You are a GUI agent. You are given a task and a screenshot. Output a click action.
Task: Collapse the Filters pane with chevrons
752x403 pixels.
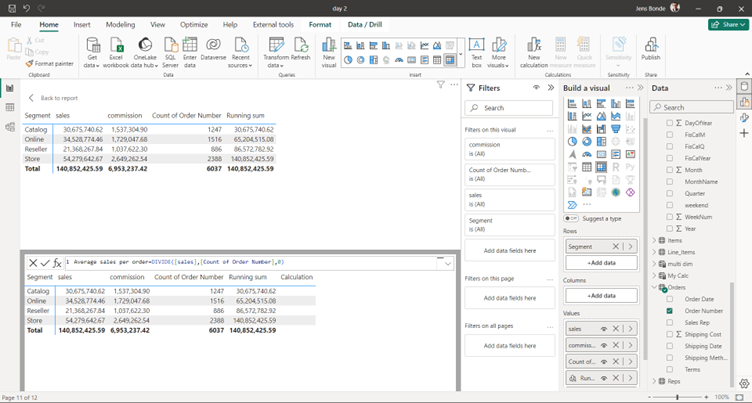[551, 88]
